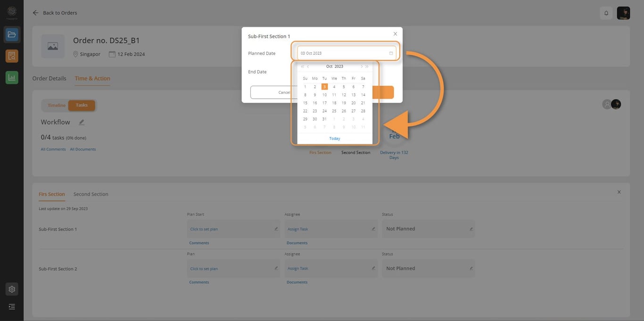Image resolution: width=644 pixels, height=321 pixels.
Task: Pick October 31 in the calendar
Action: coord(324,119)
